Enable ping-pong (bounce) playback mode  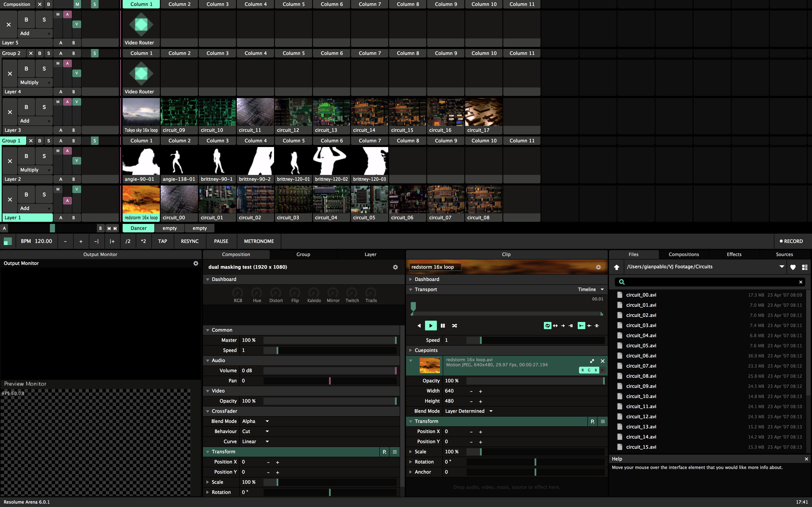(x=555, y=326)
